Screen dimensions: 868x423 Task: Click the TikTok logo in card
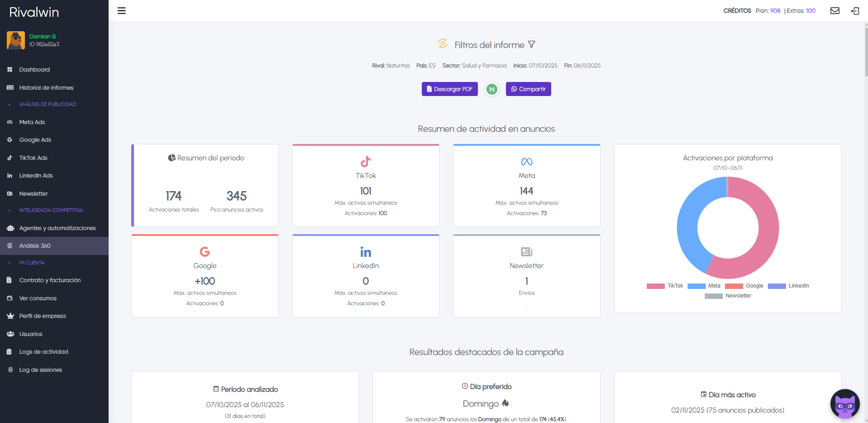(366, 162)
